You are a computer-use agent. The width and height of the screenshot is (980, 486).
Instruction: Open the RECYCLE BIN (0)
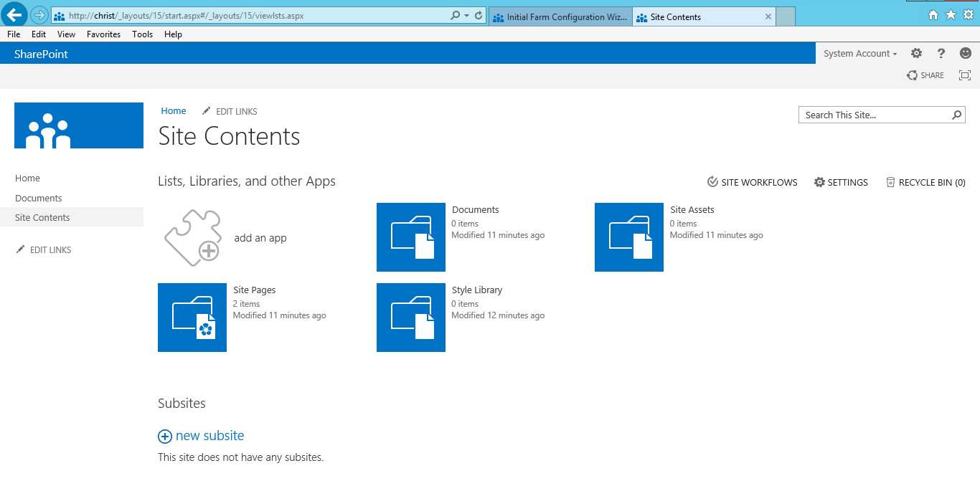tap(925, 183)
